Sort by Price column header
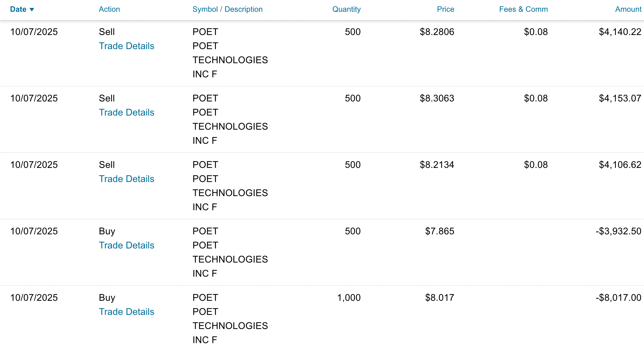This screenshot has height=344, width=644. click(x=445, y=9)
